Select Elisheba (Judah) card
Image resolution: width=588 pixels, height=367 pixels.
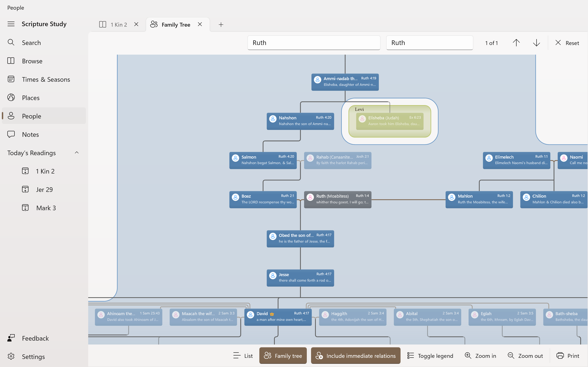pyautogui.click(x=390, y=121)
